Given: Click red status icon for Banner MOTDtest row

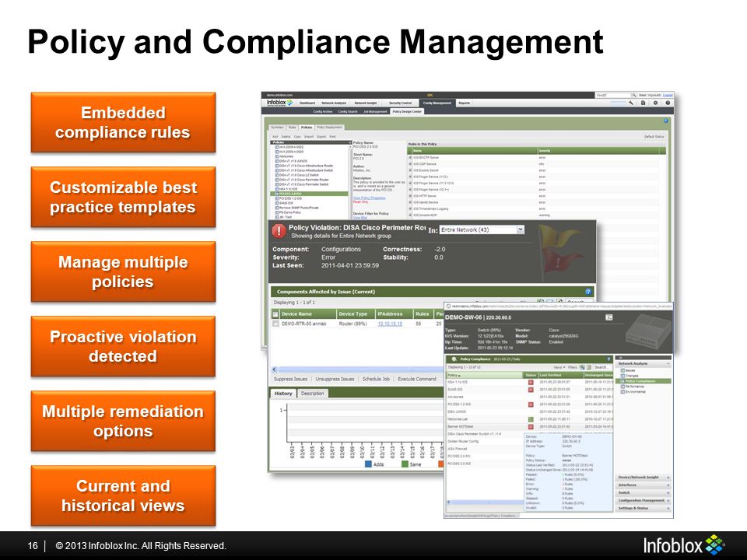Looking at the screenshot, I should tap(531, 427).
